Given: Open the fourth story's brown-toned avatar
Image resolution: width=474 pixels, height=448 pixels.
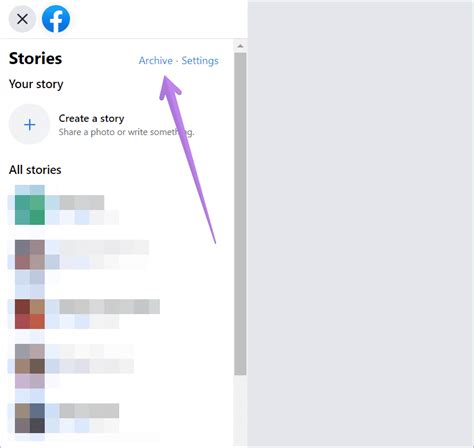Looking at the screenshot, I should click(x=30, y=366).
